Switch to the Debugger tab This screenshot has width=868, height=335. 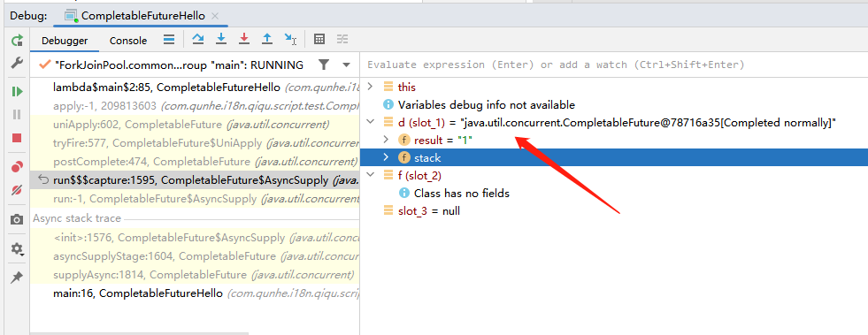click(65, 41)
